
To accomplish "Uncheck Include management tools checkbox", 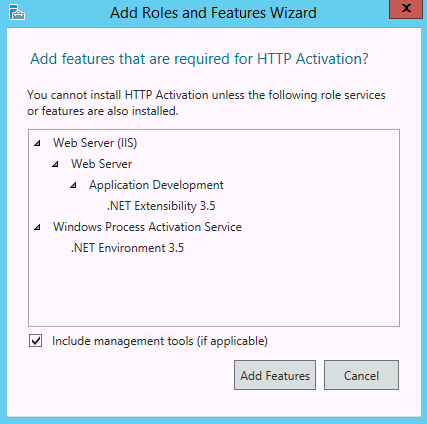I will 35,341.
